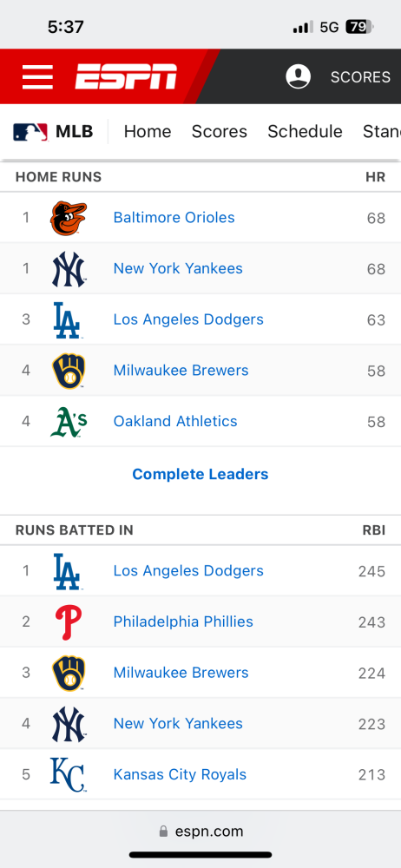Go to the MLB Home tab
The height and width of the screenshot is (868, 401).
(x=148, y=132)
